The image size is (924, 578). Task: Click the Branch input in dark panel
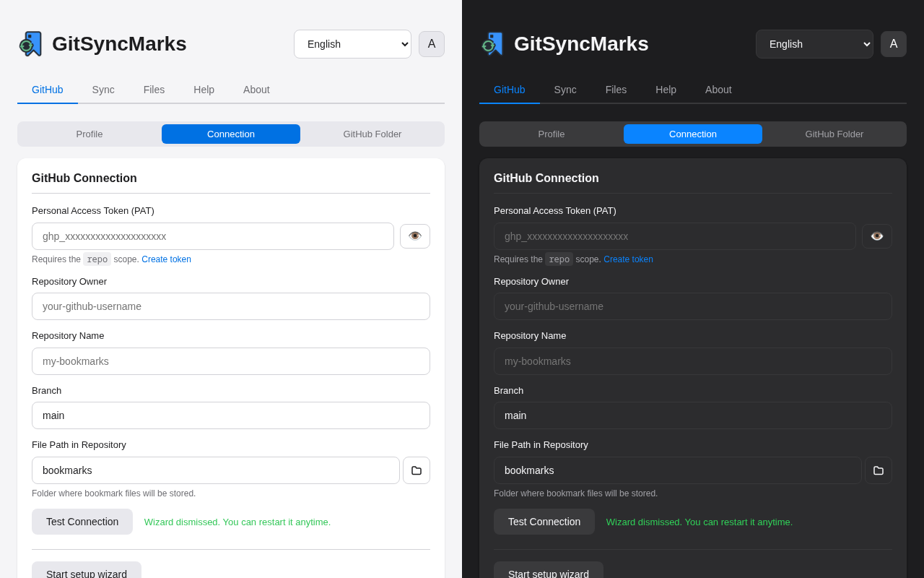coord(693,415)
